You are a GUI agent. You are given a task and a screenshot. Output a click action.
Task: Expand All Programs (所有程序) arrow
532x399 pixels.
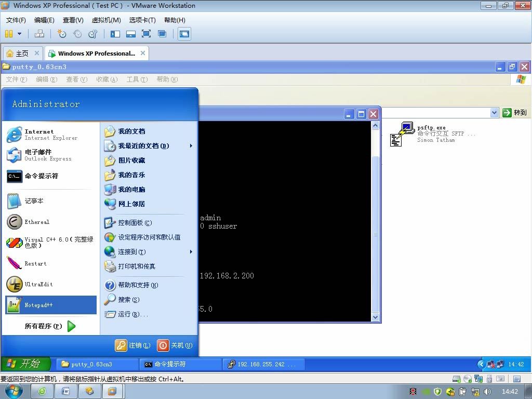pyautogui.click(x=72, y=326)
